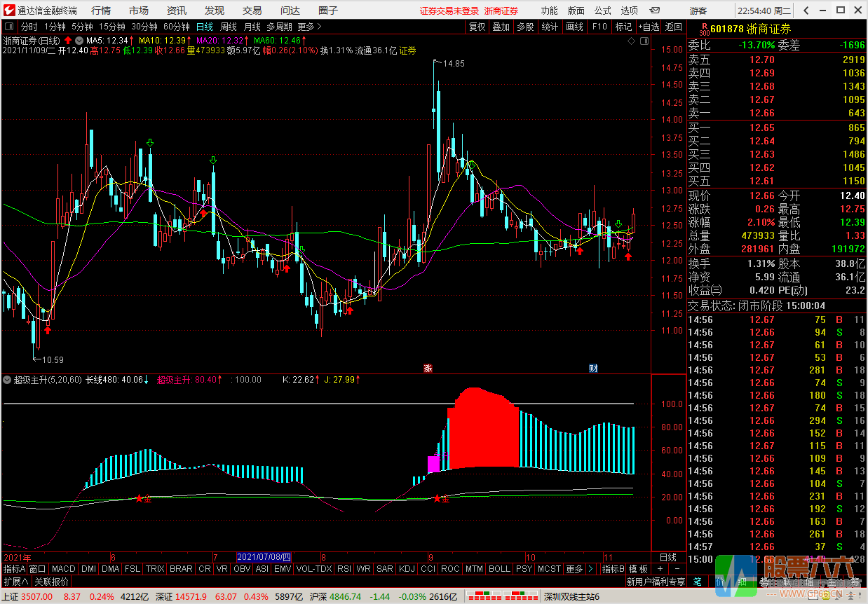This screenshot has width=868, height=604.
Task: Add stock with +自选 button
Action: coord(649,27)
